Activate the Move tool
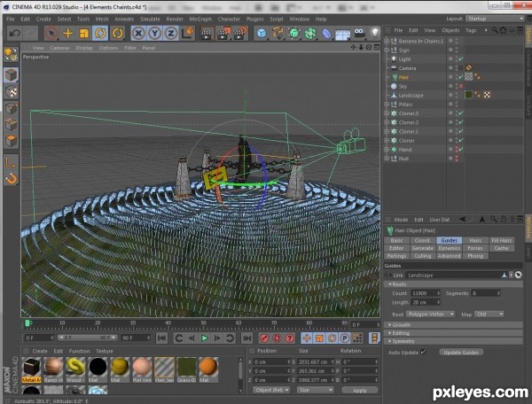 pos(68,33)
